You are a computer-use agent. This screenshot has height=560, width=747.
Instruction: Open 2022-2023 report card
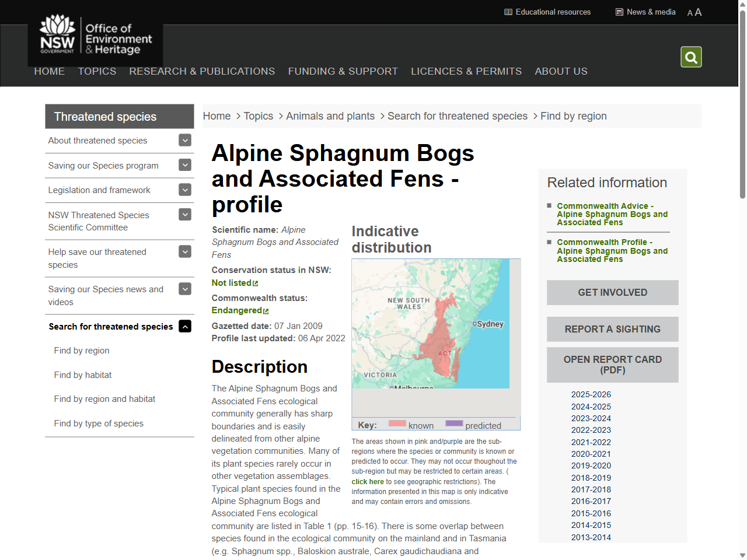coord(591,430)
